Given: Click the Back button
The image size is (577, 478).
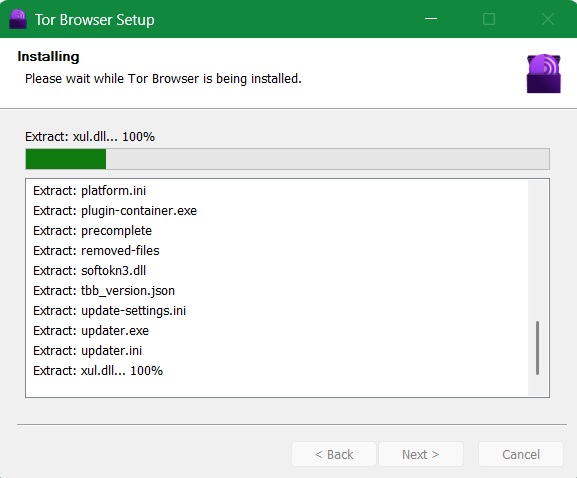Looking at the screenshot, I should pyautogui.click(x=334, y=454).
